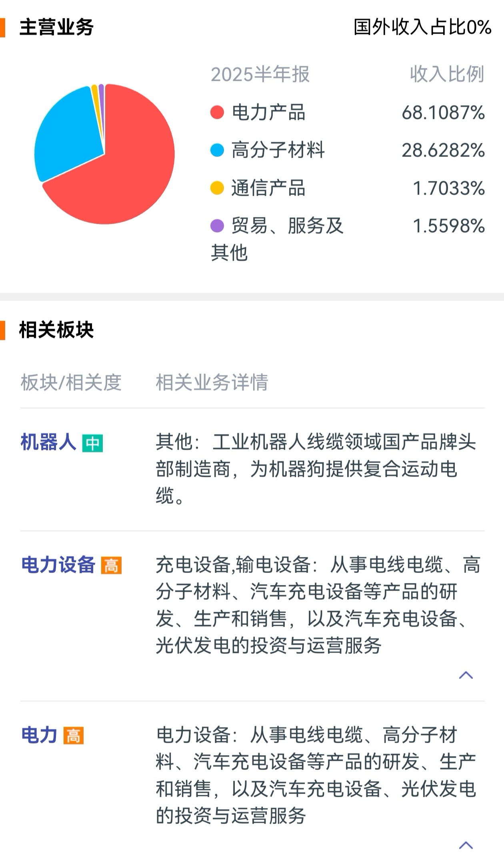
Task: Click the red 电力产品 legend dot
Action: 217,113
